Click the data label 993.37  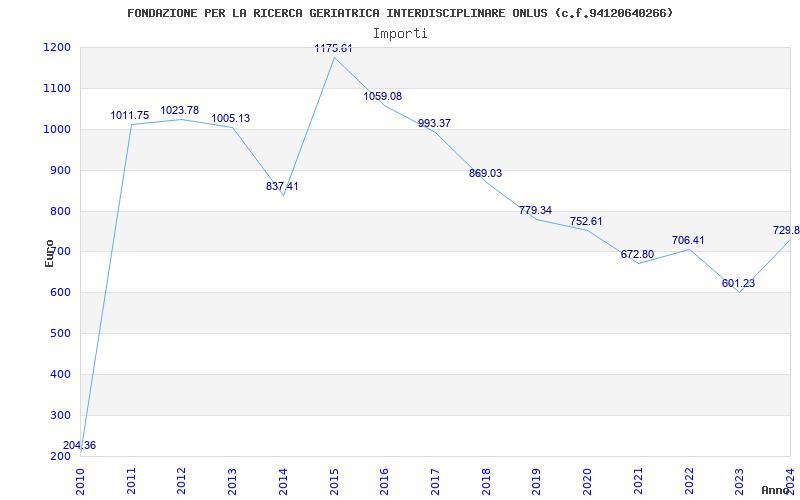click(x=434, y=123)
